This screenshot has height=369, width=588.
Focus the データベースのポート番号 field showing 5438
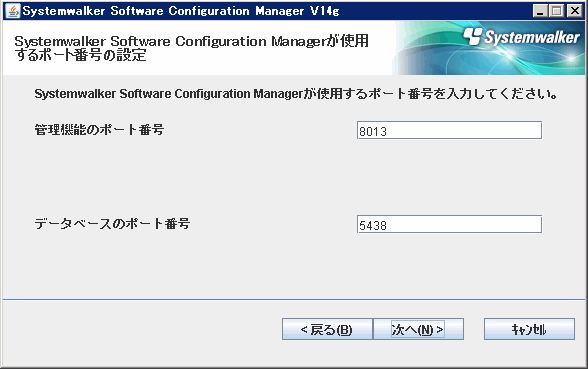[449, 224]
